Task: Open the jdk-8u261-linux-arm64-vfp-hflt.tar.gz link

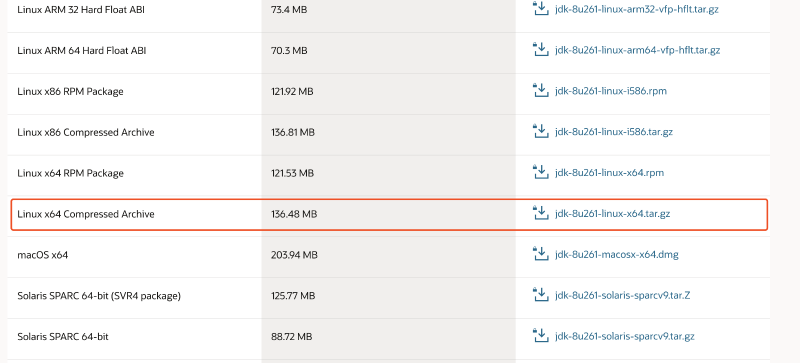Action: pos(637,51)
